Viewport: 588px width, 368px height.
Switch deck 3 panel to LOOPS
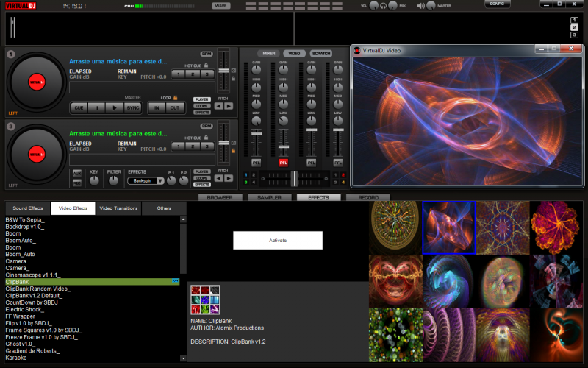[x=201, y=178]
